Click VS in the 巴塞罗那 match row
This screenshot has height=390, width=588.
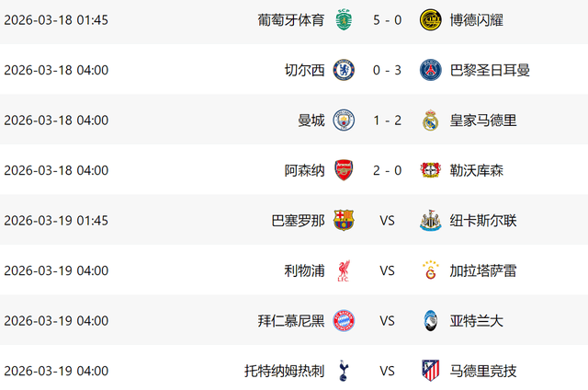(387, 221)
